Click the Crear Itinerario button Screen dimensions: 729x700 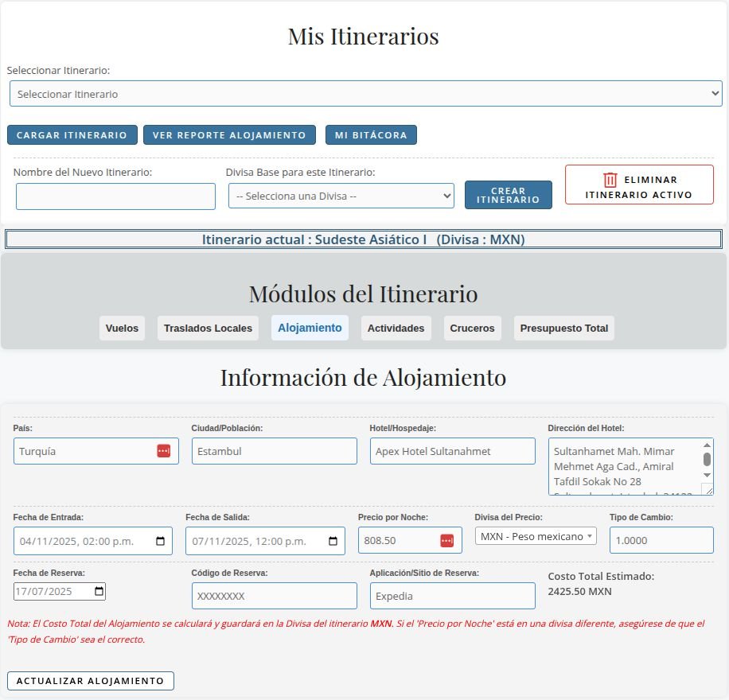(509, 195)
